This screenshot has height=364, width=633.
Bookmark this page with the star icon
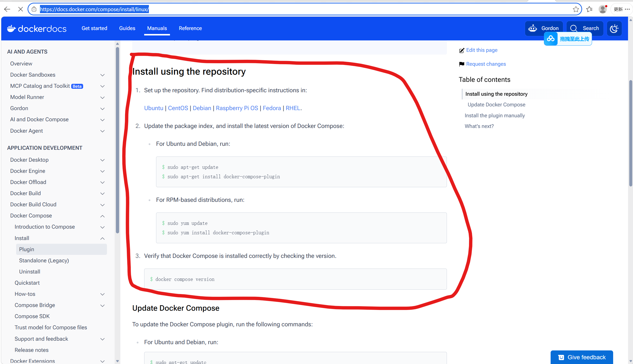coord(576,9)
